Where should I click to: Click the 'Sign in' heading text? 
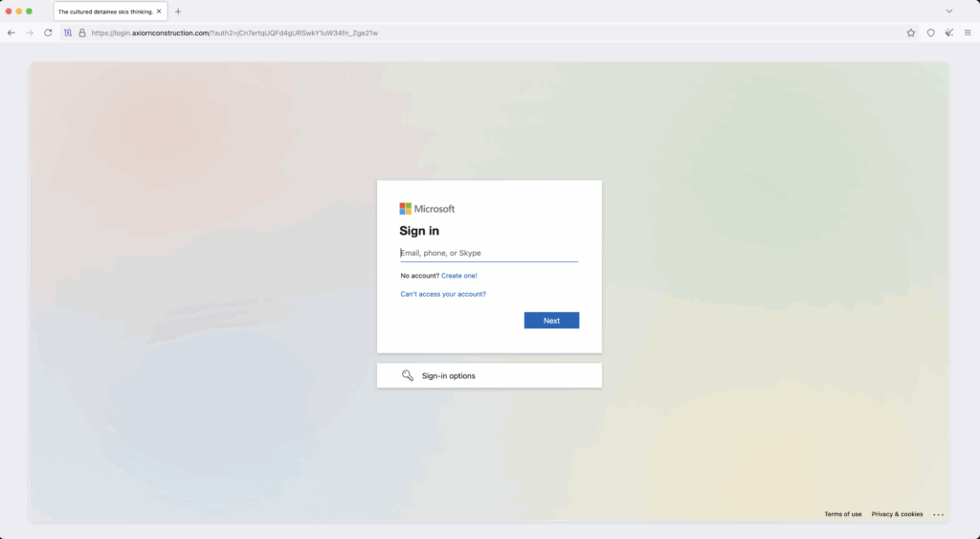click(x=419, y=231)
